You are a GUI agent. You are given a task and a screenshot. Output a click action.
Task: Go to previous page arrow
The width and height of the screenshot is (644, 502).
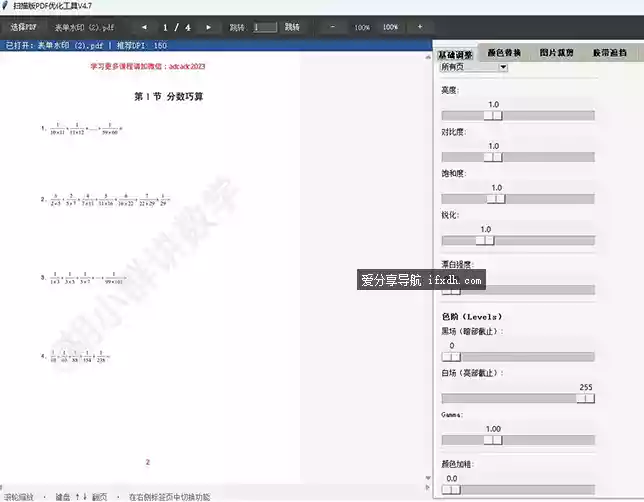click(144, 27)
